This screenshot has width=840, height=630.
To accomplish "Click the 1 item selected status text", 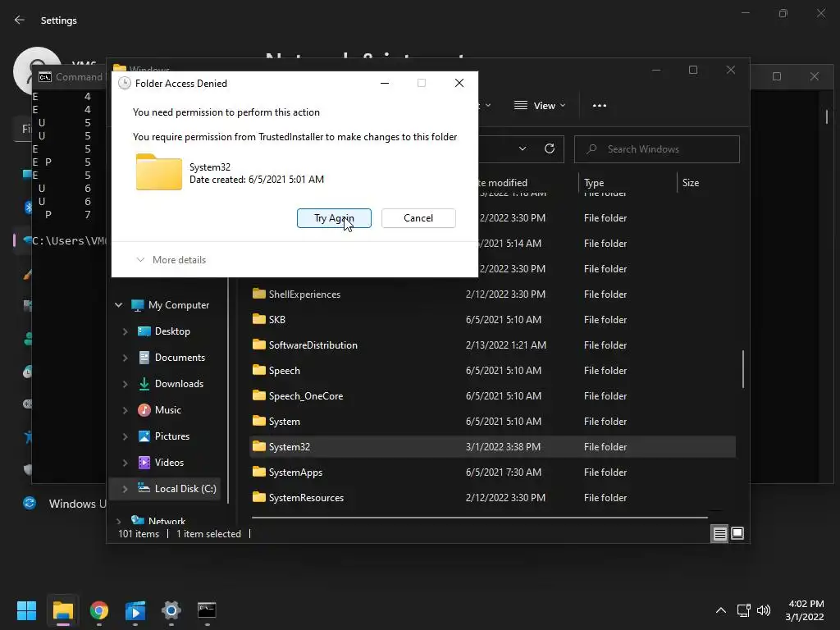I will (208, 534).
